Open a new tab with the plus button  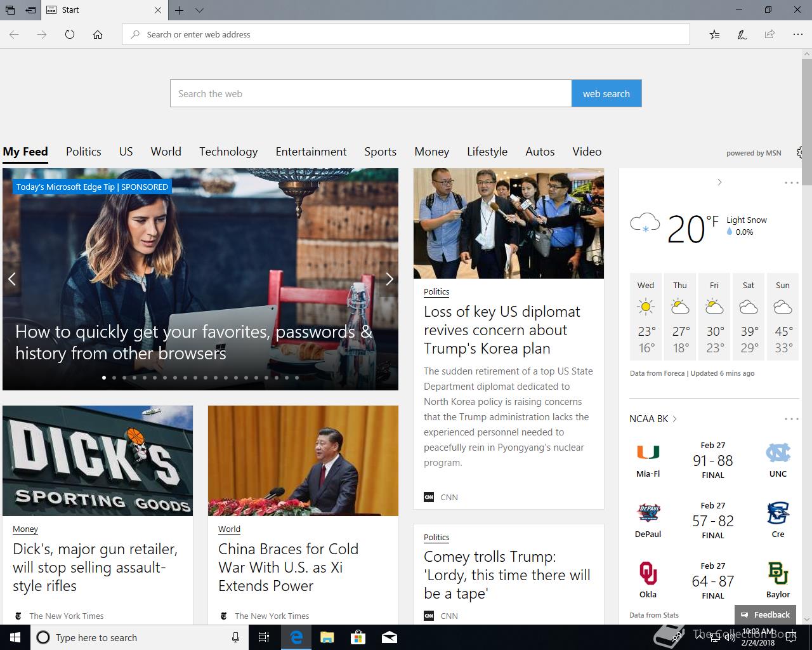click(180, 10)
